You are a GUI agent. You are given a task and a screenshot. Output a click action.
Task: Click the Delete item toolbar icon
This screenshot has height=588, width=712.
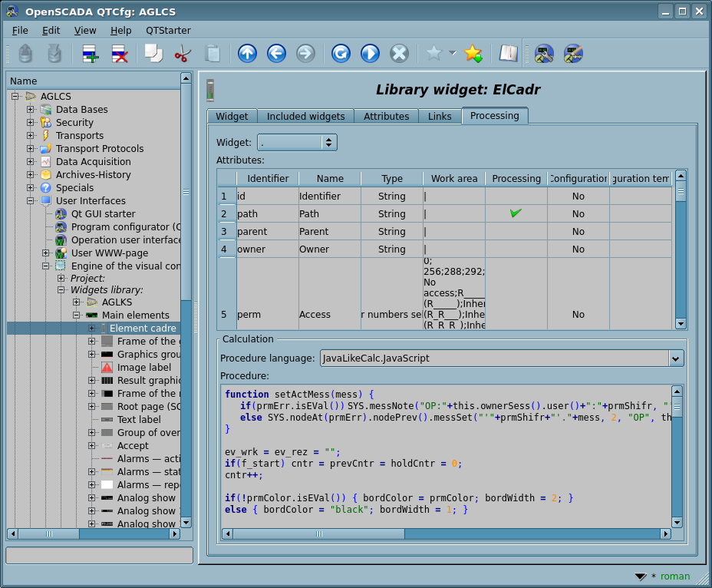pos(120,54)
